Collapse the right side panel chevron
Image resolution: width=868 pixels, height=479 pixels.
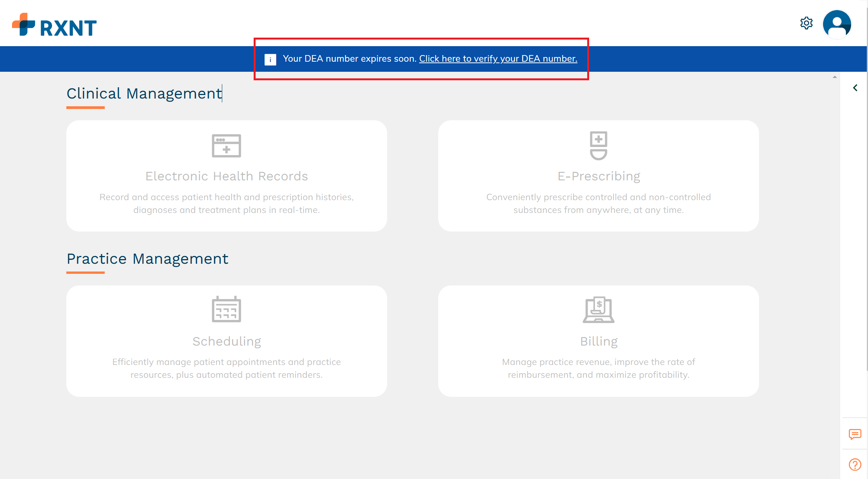(x=855, y=88)
